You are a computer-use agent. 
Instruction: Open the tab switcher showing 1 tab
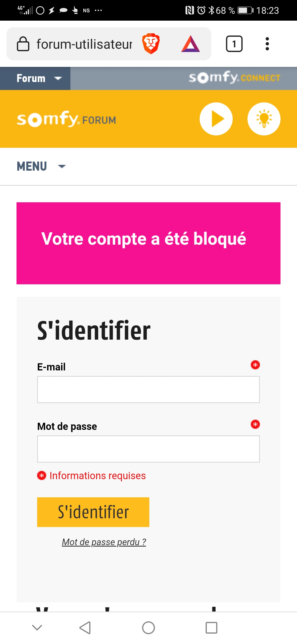234,44
